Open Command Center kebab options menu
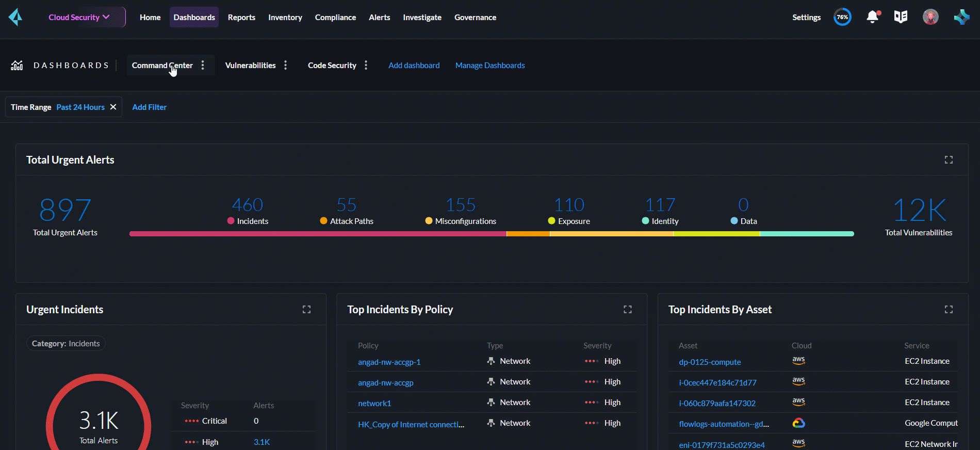 click(x=203, y=65)
